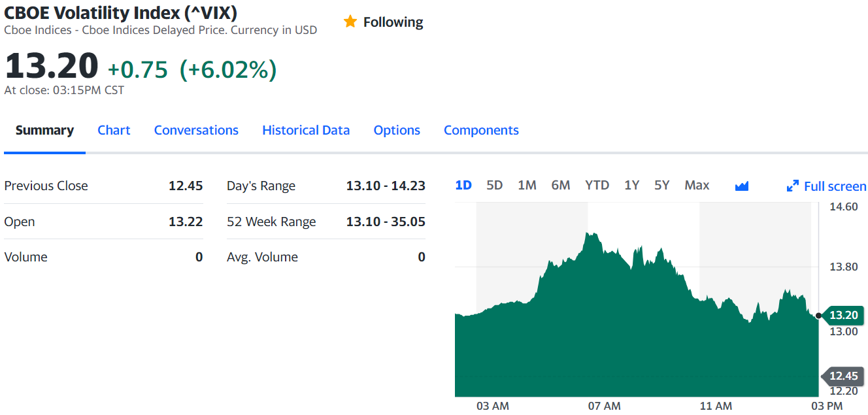This screenshot has width=868, height=415.
Task: Click the Cboe Indices Delayed Price subtitle
Action: pos(160,30)
